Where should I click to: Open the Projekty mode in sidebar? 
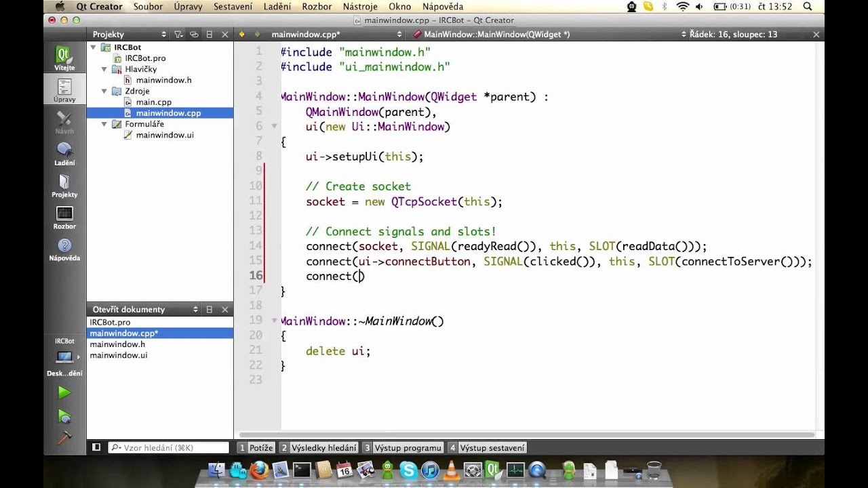64,186
